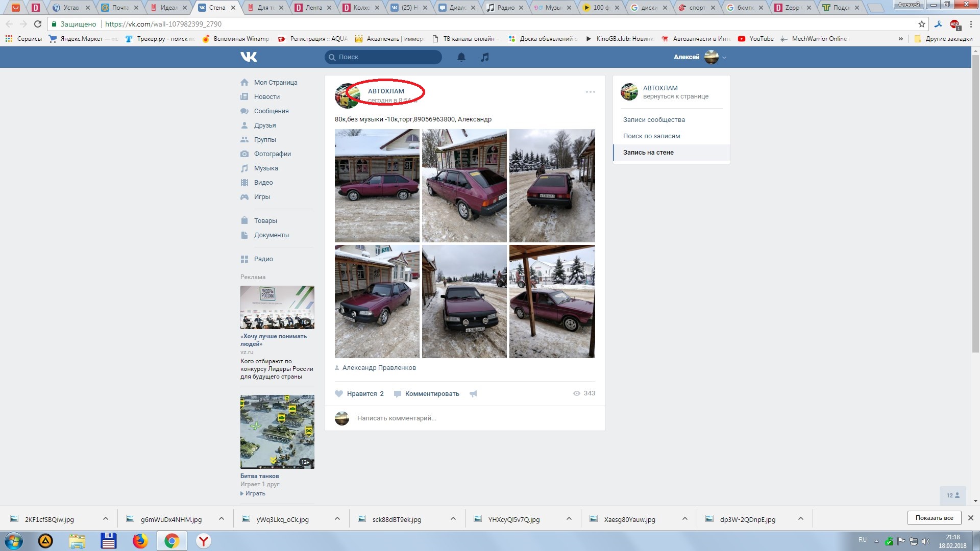The height and width of the screenshot is (551, 980).
Task: Open the notifications bell icon
Action: click(461, 57)
